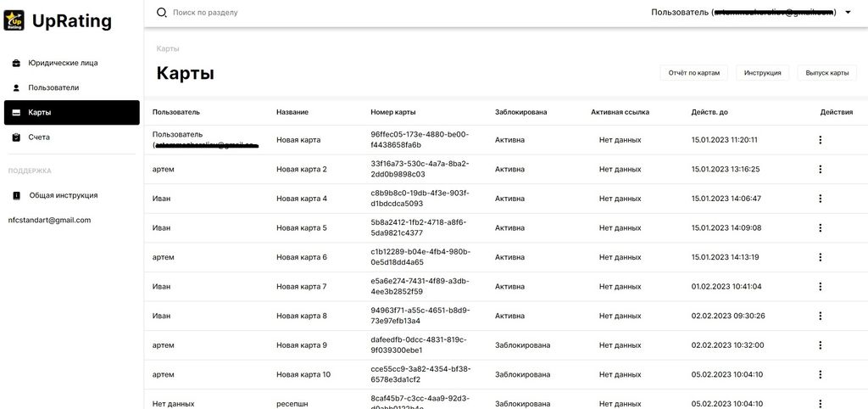Viewport: 868px width, 409px height.
Task: Click card number dafeedfb-0dcc-4831-819c-9f039300ebe1
Action: 420,345
